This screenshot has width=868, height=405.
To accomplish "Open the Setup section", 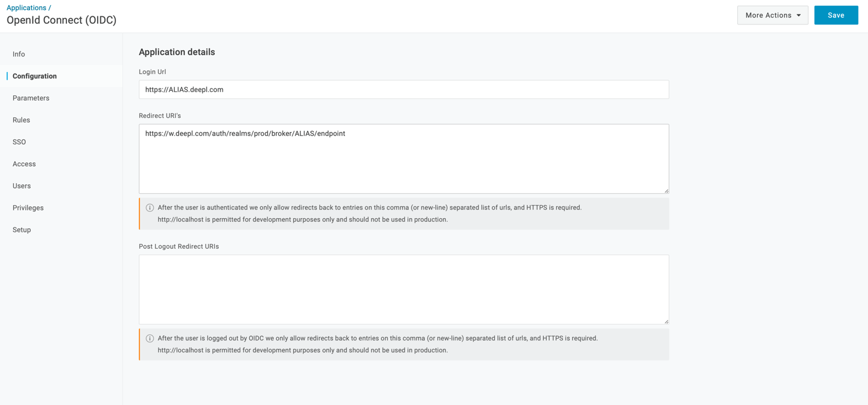I will (x=21, y=229).
